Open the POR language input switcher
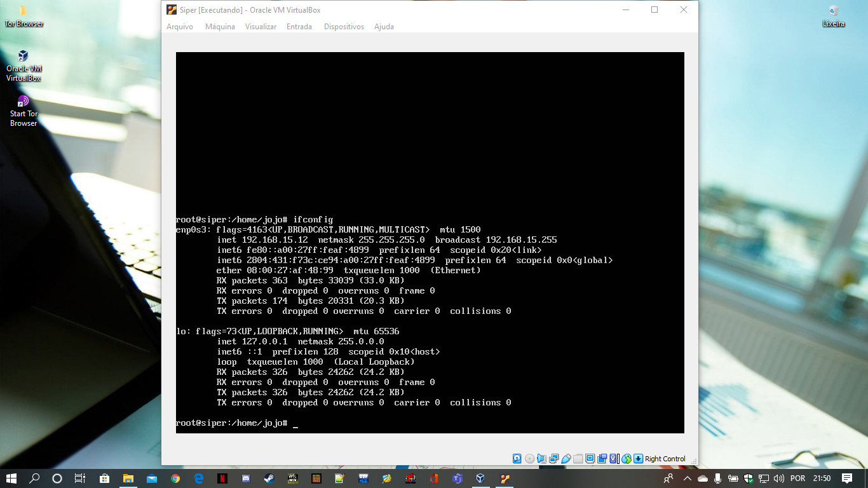 (797, 478)
